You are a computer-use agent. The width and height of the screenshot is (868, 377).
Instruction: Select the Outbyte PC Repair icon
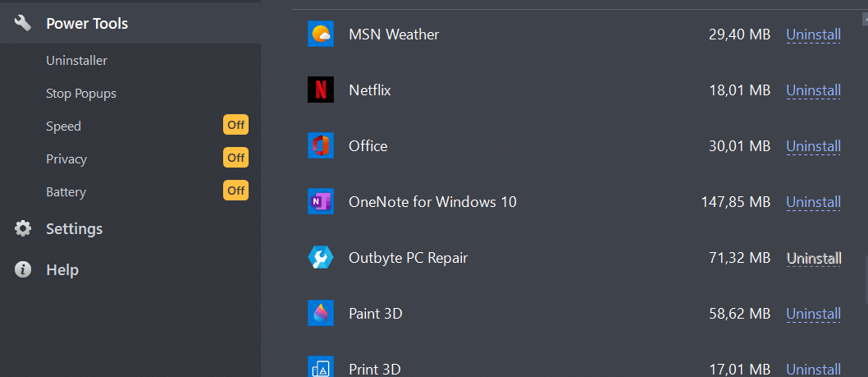(321, 258)
